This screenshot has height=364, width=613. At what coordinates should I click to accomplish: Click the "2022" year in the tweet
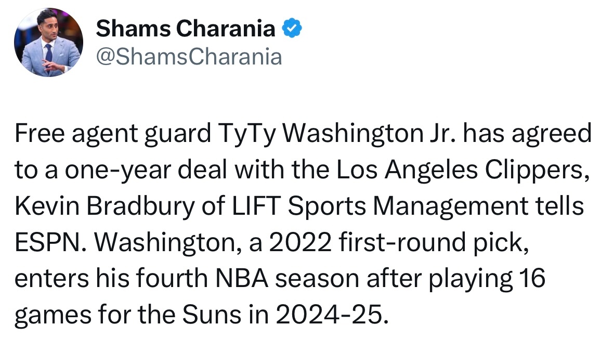click(x=300, y=242)
